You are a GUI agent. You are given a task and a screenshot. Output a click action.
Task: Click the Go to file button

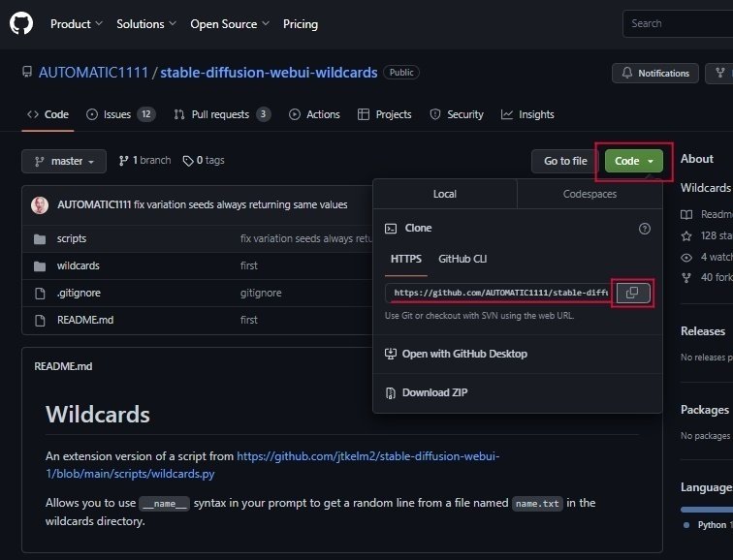[x=564, y=161]
